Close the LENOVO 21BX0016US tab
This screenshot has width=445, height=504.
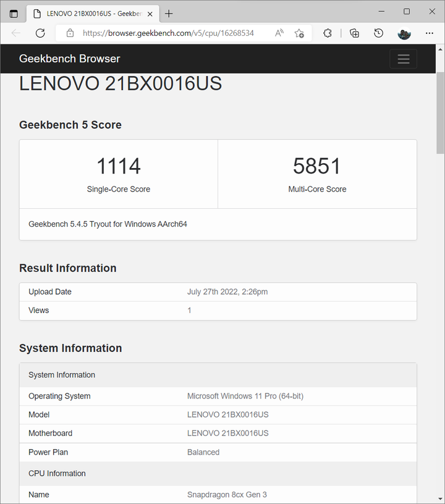coord(150,14)
